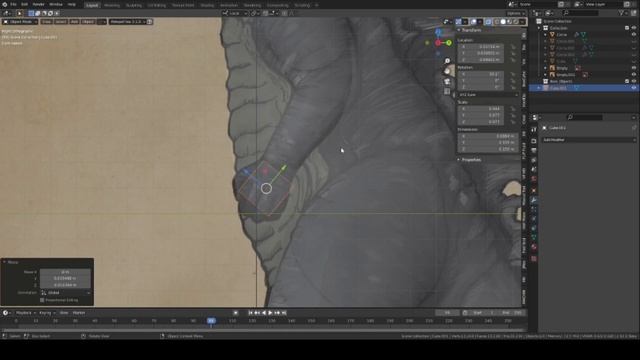Toggle viewport overlays
The image size is (640, 360).
[473, 22]
